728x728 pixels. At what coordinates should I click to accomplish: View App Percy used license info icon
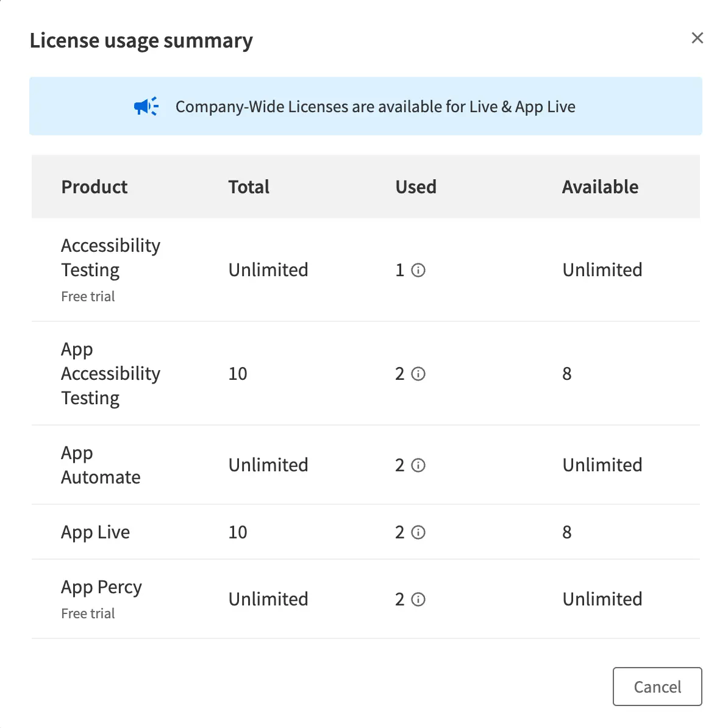click(x=418, y=599)
